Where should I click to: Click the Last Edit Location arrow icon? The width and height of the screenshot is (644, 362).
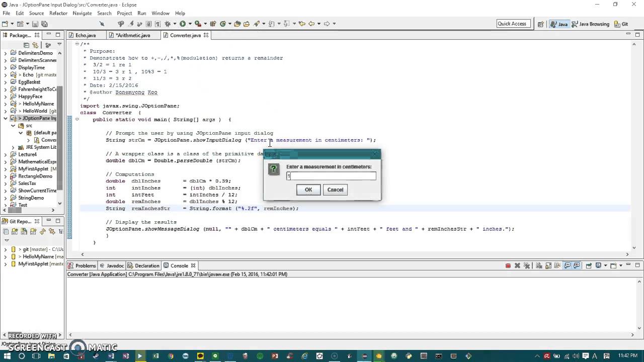click(301, 24)
